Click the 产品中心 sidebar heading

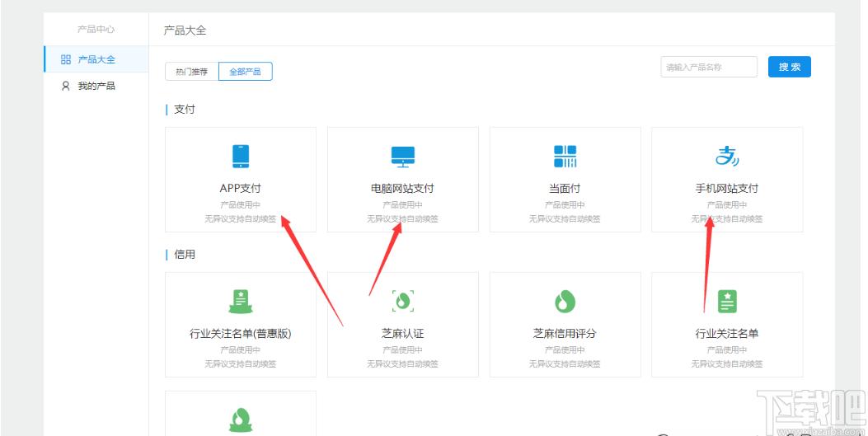[x=96, y=30]
